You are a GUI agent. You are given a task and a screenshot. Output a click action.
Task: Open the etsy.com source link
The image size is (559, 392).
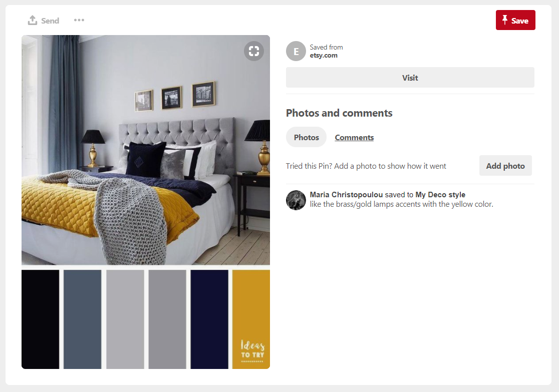point(324,56)
